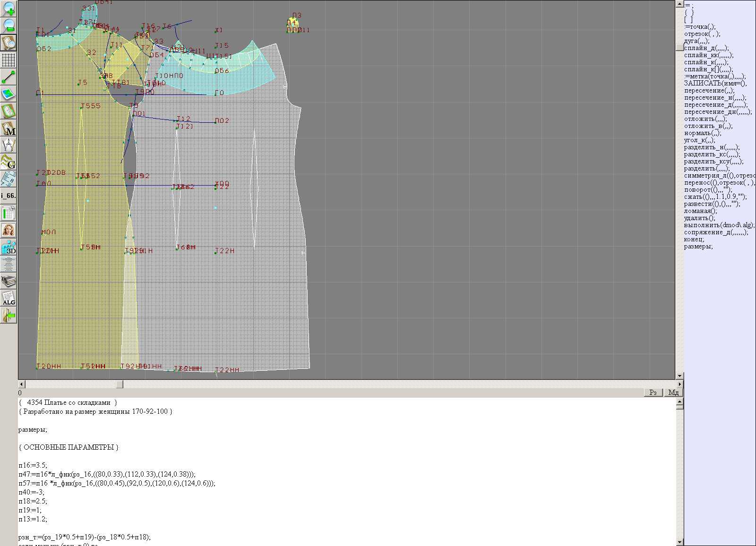756x546 pixels.
Task: Click canvas horizontal scrollbar left arrow
Action: tap(21, 384)
